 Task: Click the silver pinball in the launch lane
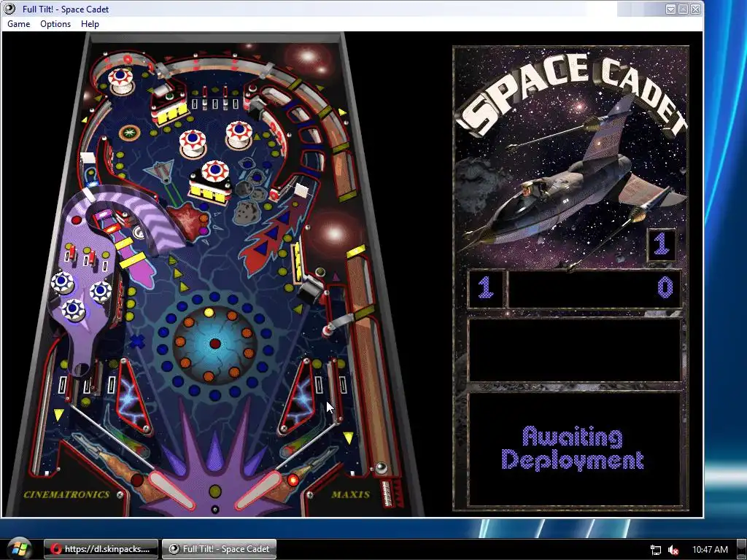click(x=381, y=467)
